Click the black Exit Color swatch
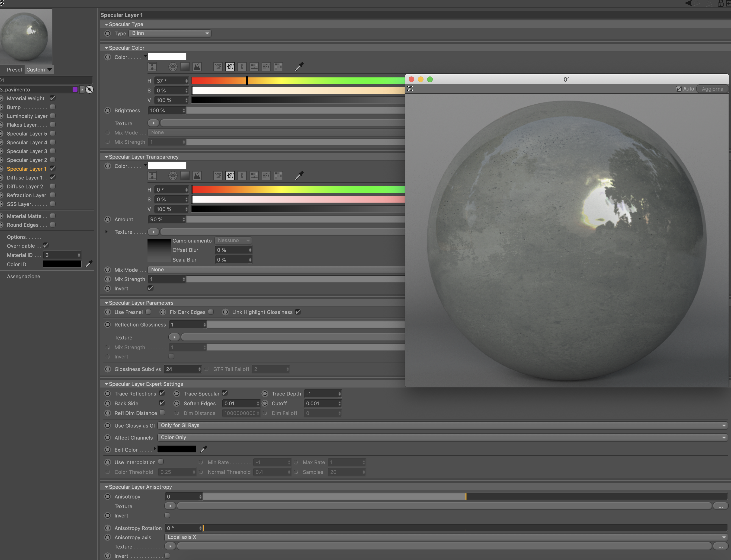Viewport: 731px width, 560px height. tap(176, 449)
